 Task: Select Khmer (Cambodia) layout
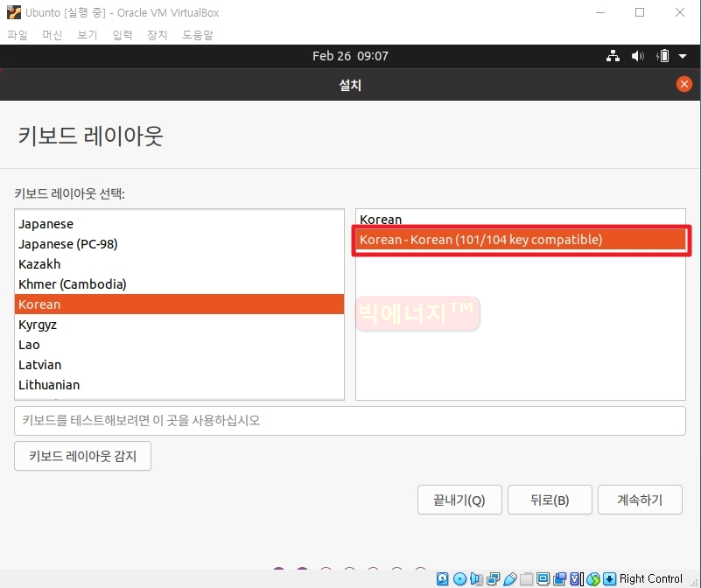coord(179,284)
